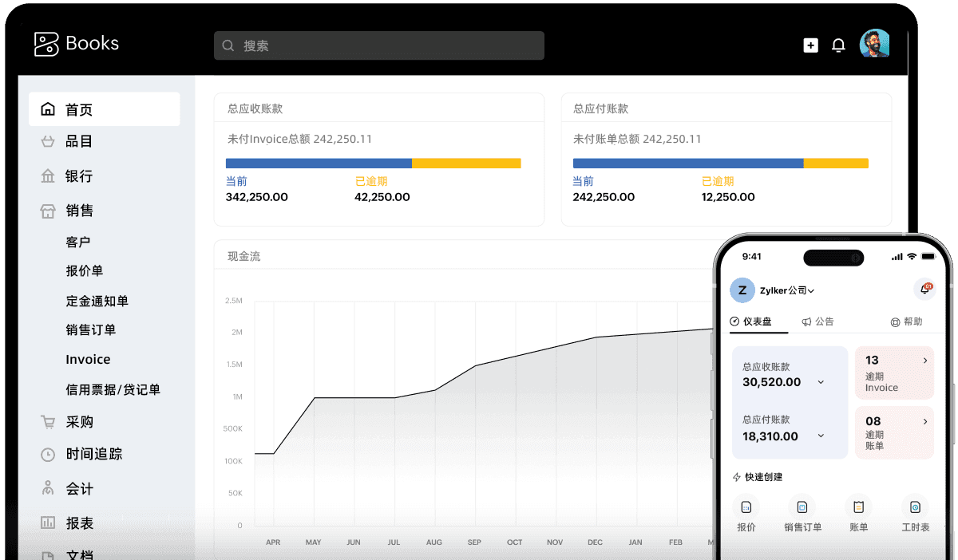Click the phone notification bell icon
Image resolution: width=958 pixels, height=560 pixels.
[924, 290]
